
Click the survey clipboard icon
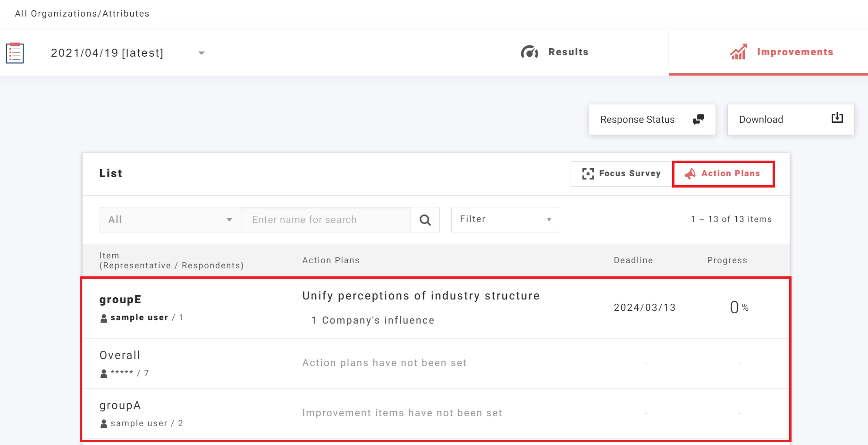click(x=15, y=53)
